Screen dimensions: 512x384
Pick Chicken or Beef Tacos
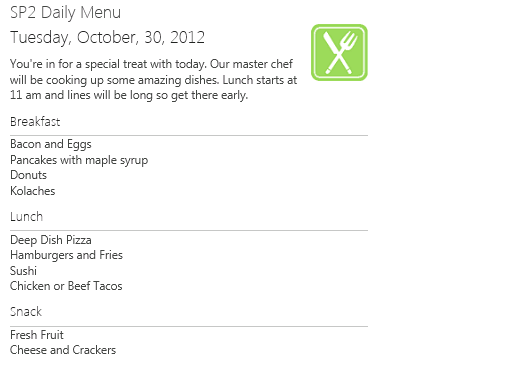[x=66, y=286]
